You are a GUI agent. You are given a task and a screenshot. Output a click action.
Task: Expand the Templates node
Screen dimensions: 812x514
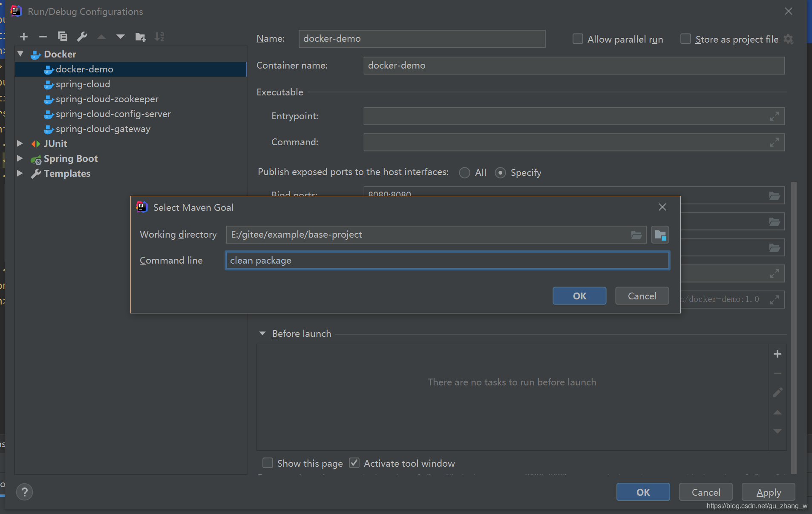coord(20,173)
